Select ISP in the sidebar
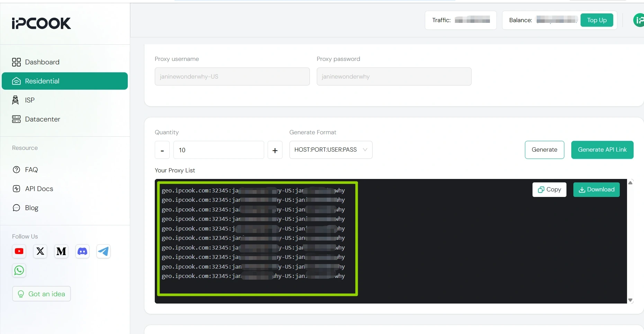The width and height of the screenshot is (644, 334). tap(30, 100)
